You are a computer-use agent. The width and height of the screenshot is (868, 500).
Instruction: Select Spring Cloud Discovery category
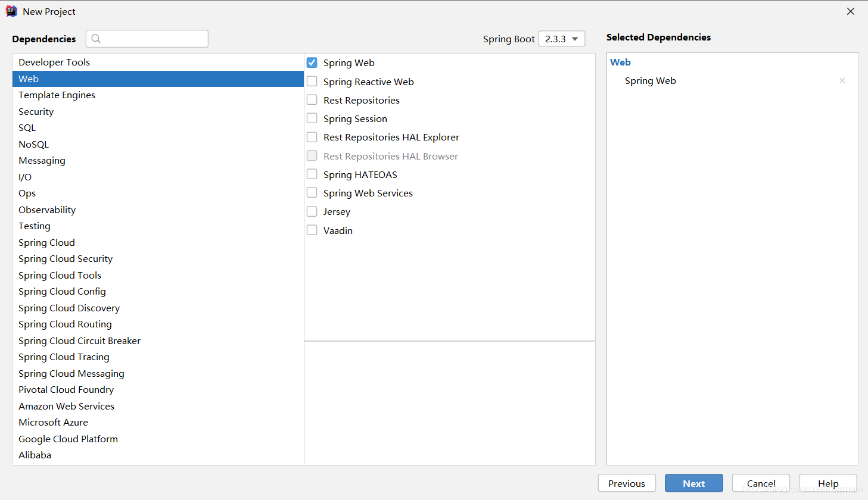158,308
